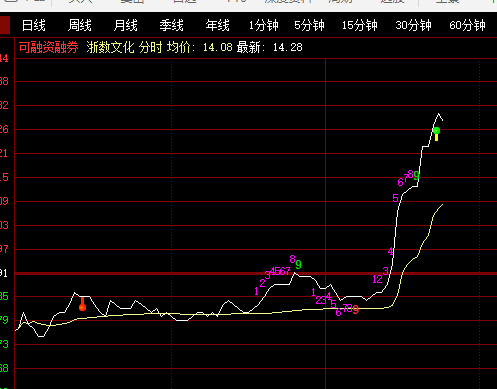Viewport: 497px width, 389px height.
Task: Click the 最新 14.28 price readout
Action: pos(269,47)
